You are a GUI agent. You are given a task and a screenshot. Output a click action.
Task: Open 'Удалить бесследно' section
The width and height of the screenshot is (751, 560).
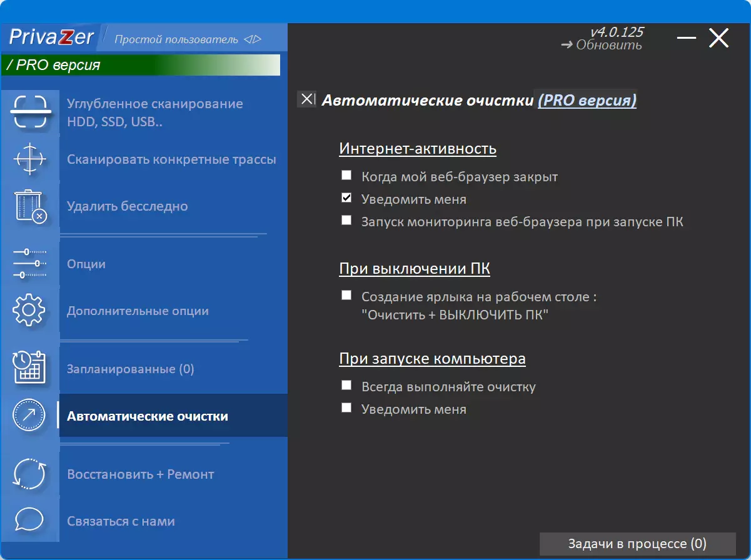(128, 206)
